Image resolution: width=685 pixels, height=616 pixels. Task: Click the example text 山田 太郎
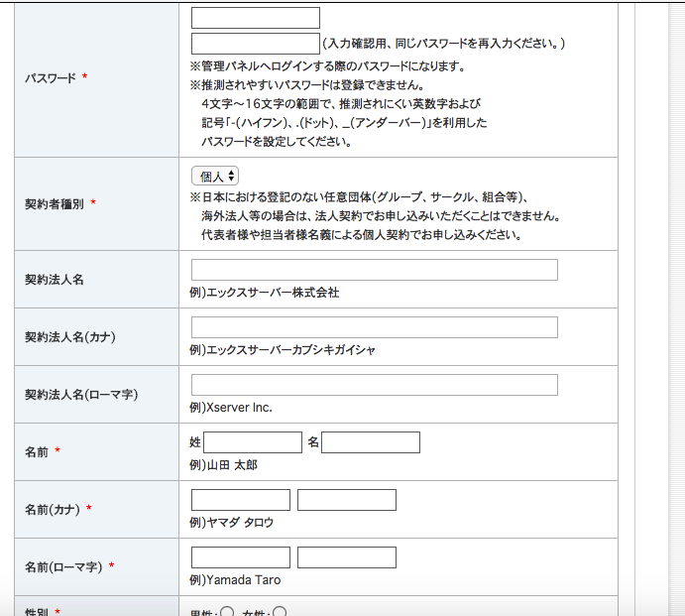[232, 465]
